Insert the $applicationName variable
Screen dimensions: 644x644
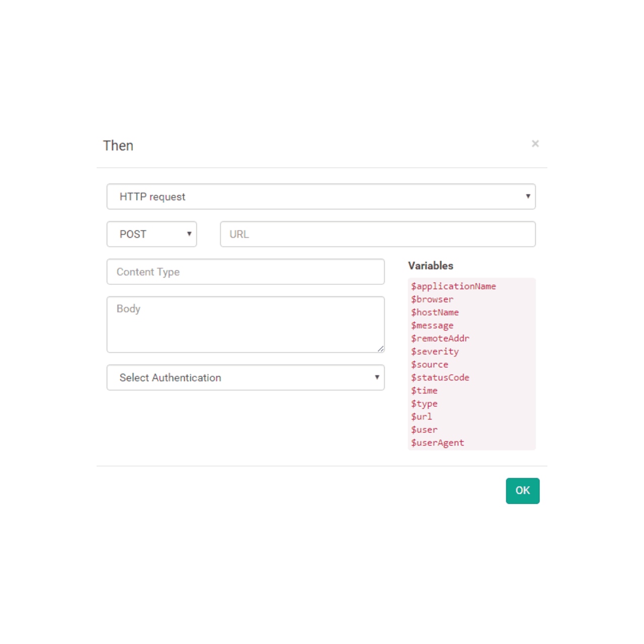coord(453,286)
